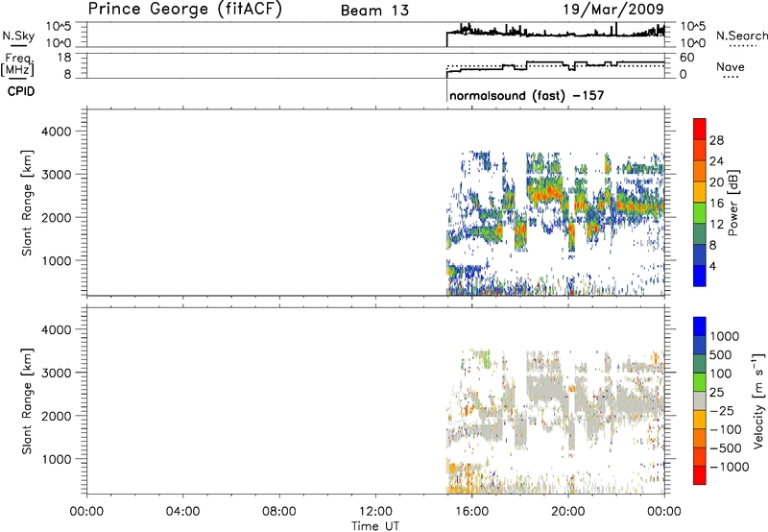The height and width of the screenshot is (532, 768).
Task: Click the '16:00' time axis tick
Action: [x=471, y=512]
